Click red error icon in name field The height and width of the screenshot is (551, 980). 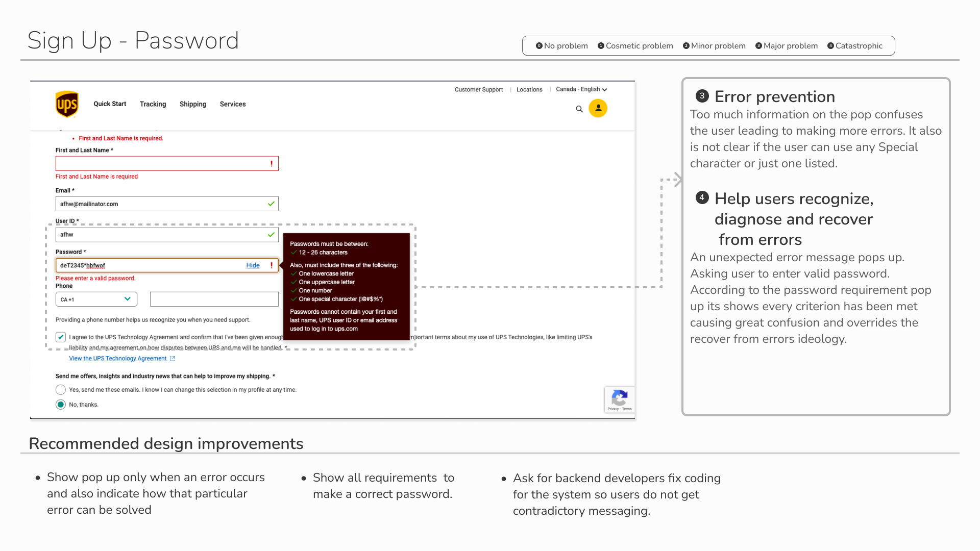(x=271, y=164)
